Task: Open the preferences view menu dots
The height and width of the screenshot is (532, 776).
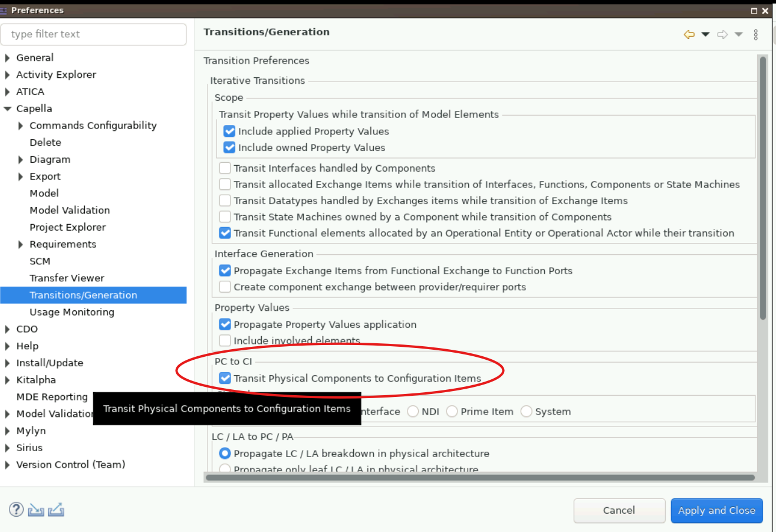Action: tap(756, 35)
